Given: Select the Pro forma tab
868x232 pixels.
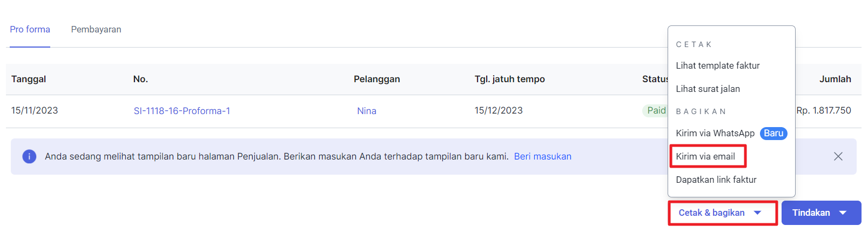Looking at the screenshot, I should pos(30,29).
